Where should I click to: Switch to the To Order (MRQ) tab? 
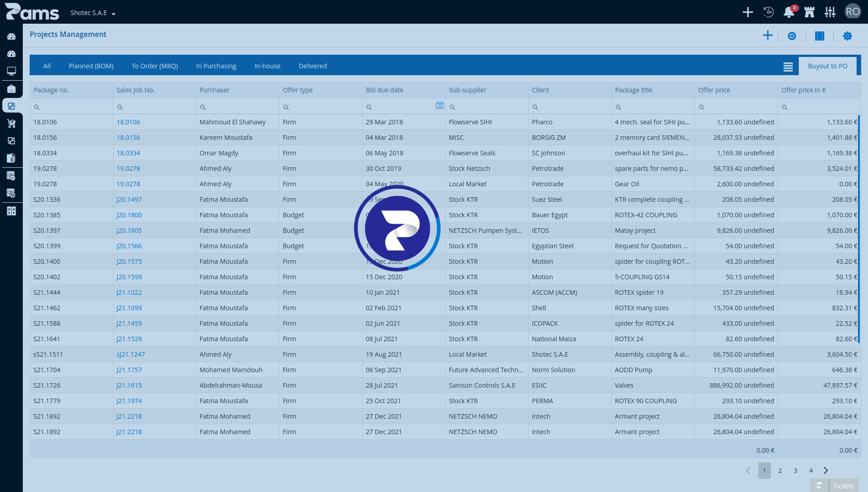[x=155, y=66]
